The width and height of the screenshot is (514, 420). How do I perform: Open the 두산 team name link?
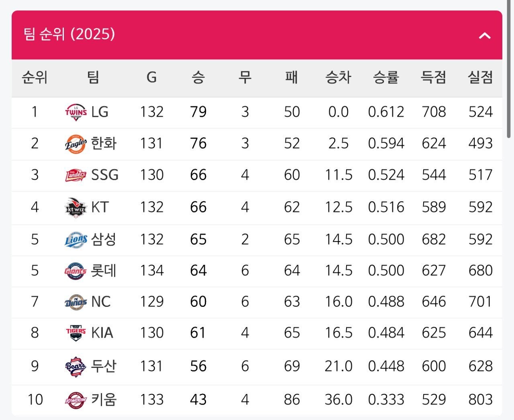pos(104,366)
